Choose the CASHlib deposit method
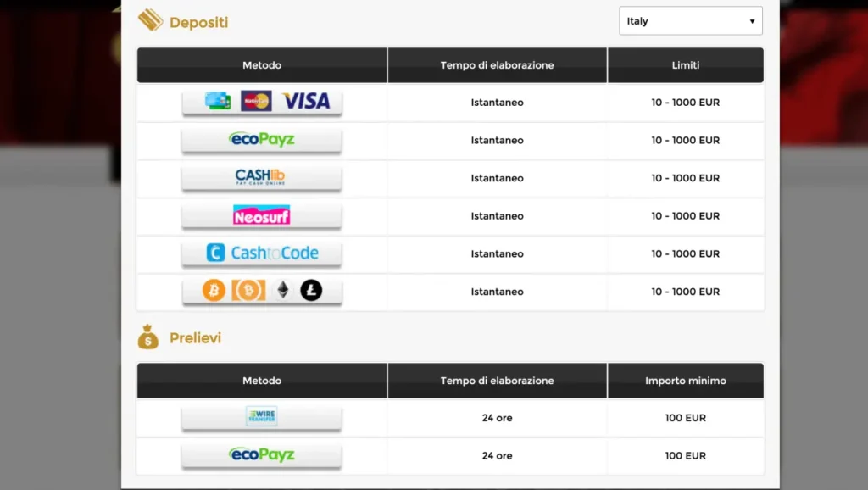This screenshot has width=868, height=490. (x=261, y=177)
